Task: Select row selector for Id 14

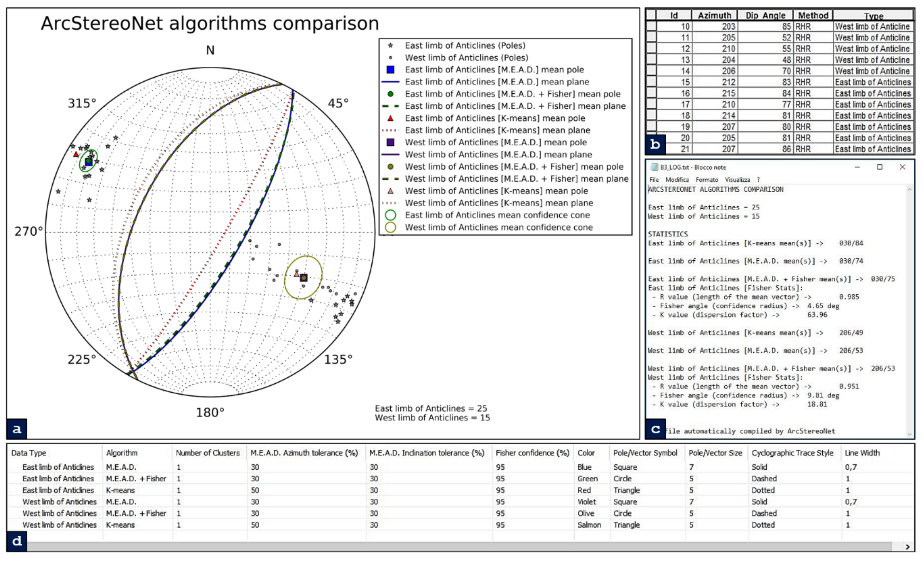Action: point(651,71)
